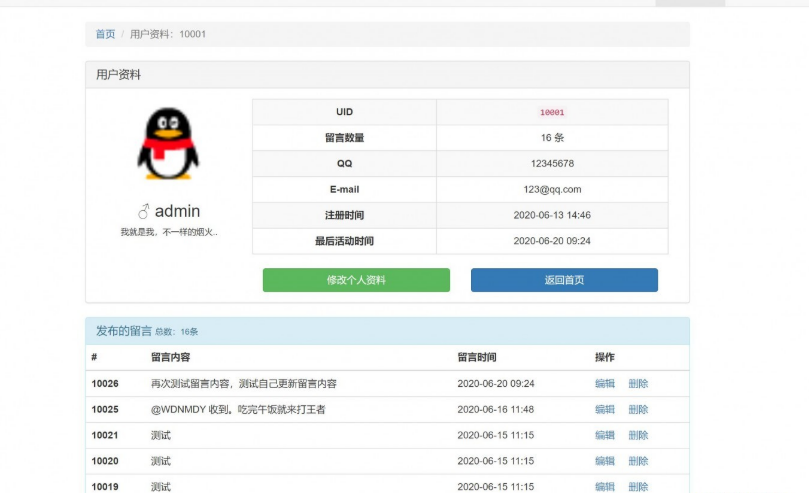The height and width of the screenshot is (493, 809).
Task: Click message ID 10026
Action: tap(105, 384)
